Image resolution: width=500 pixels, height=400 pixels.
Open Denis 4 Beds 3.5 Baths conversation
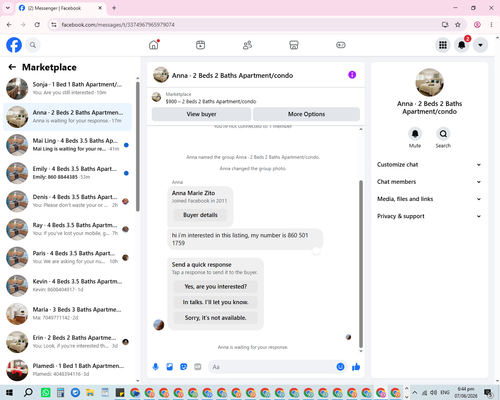68,201
